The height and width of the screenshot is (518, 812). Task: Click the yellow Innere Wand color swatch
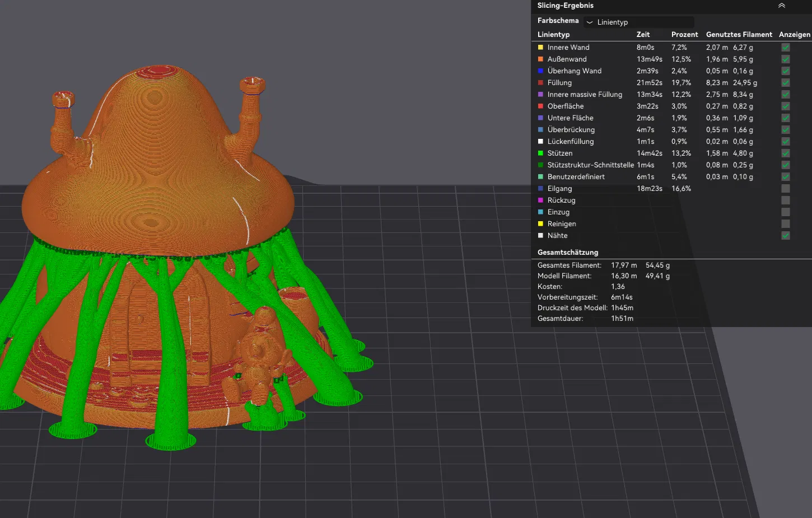[540, 48]
